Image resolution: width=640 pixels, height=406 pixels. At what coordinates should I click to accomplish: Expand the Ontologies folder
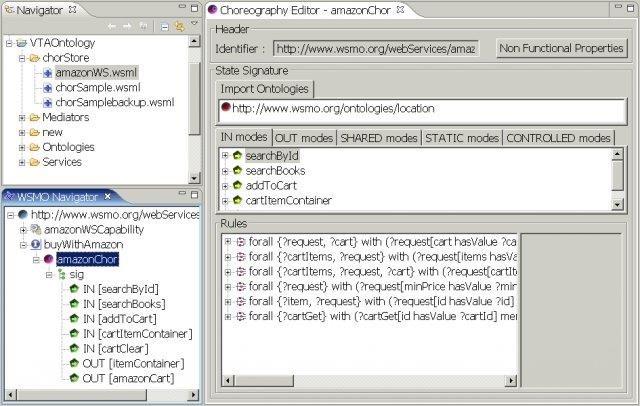click(22, 148)
